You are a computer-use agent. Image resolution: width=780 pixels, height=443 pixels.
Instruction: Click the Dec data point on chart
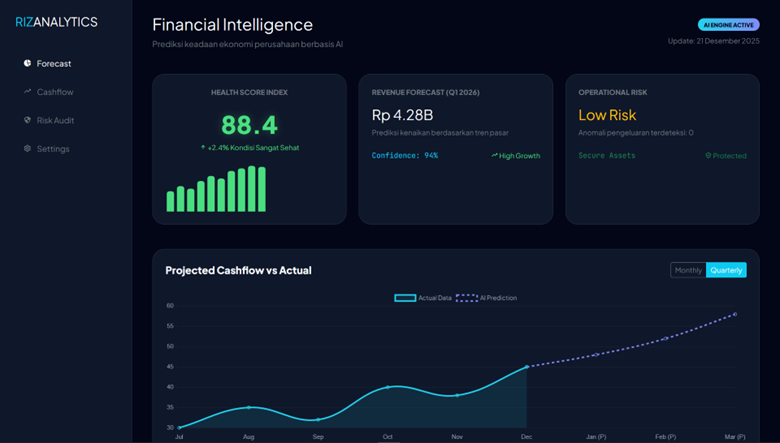coord(527,367)
